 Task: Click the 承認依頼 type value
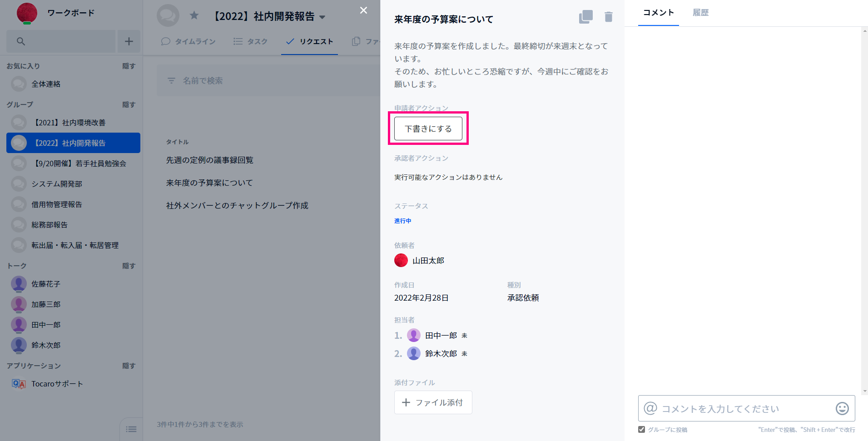(x=523, y=298)
